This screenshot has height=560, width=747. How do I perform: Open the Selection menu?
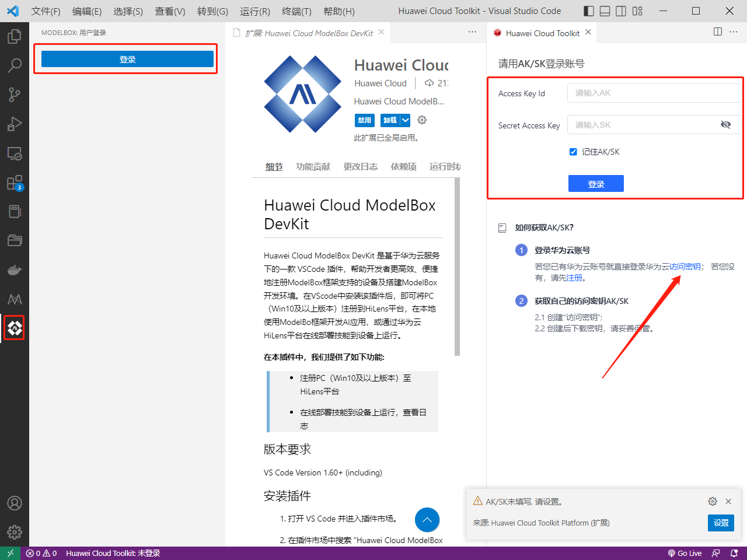tap(128, 11)
